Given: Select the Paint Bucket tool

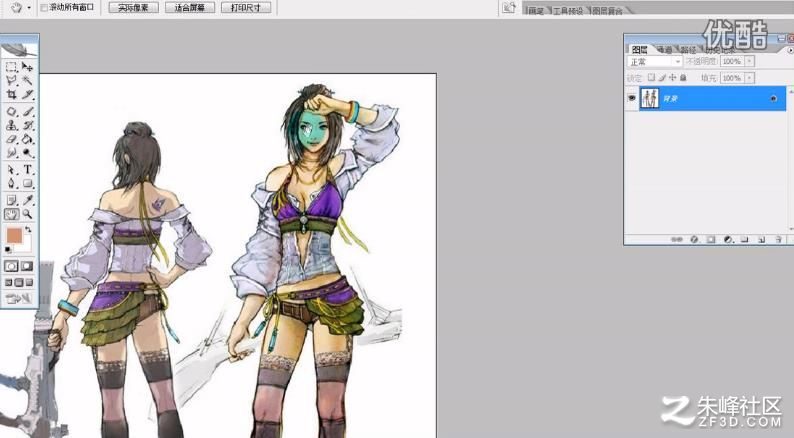Looking at the screenshot, I should click(x=27, y=139).
